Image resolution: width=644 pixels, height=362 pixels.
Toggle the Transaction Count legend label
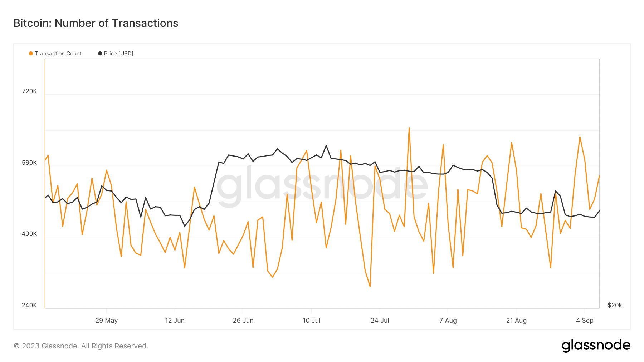58,54
